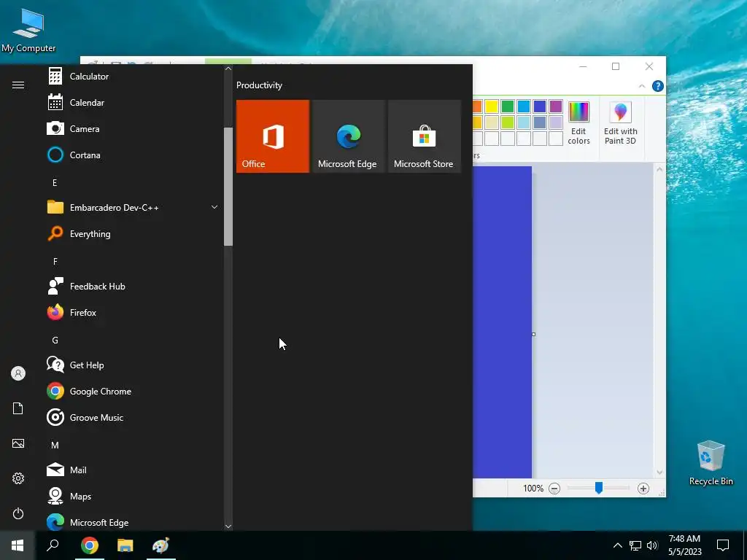This screenshot has height=560, width=747.
Task: Open the network icon in tray
Action: (635, 545)
